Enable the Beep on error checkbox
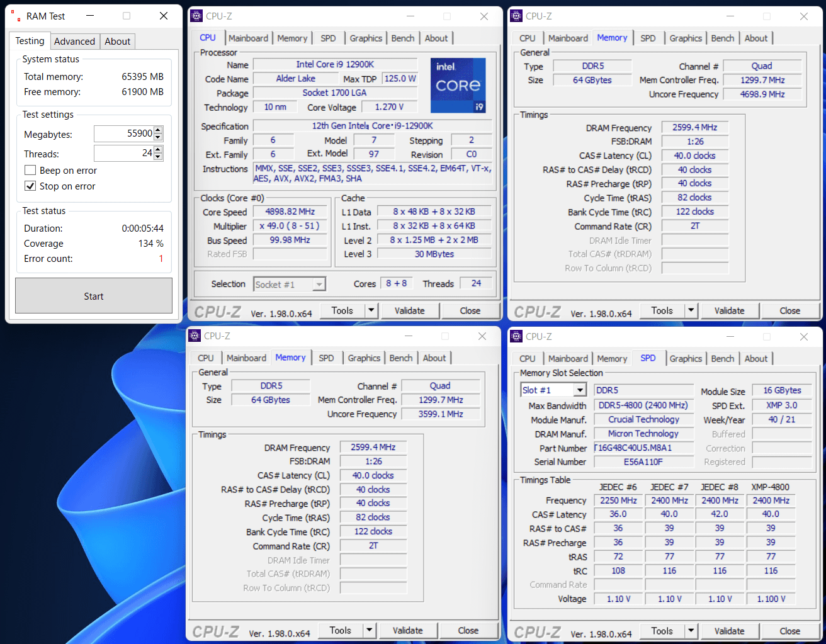The height and width of the screenshot is (644, 826). [x=30, y=170]
